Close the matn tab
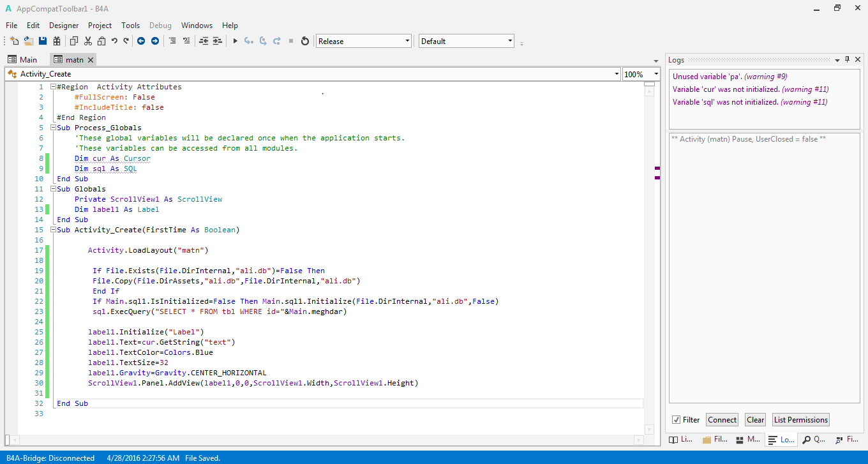Viewport: 868px width, 464px height. [91, 60]
